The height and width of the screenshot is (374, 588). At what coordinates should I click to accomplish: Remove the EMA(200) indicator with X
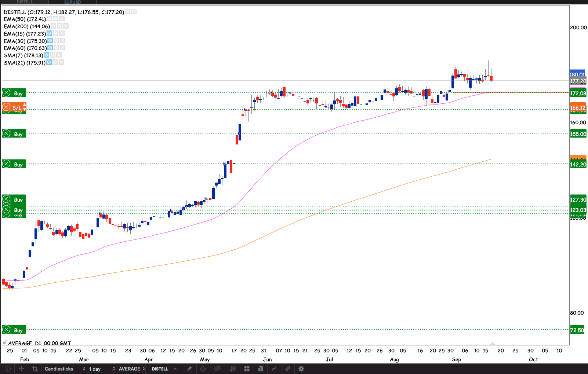coord(66,26)
